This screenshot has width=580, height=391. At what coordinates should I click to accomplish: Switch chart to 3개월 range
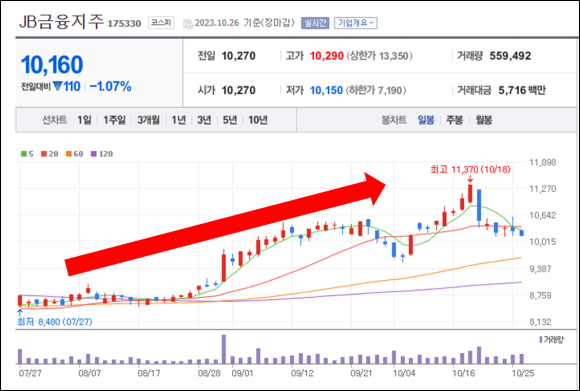click(148, 120)
